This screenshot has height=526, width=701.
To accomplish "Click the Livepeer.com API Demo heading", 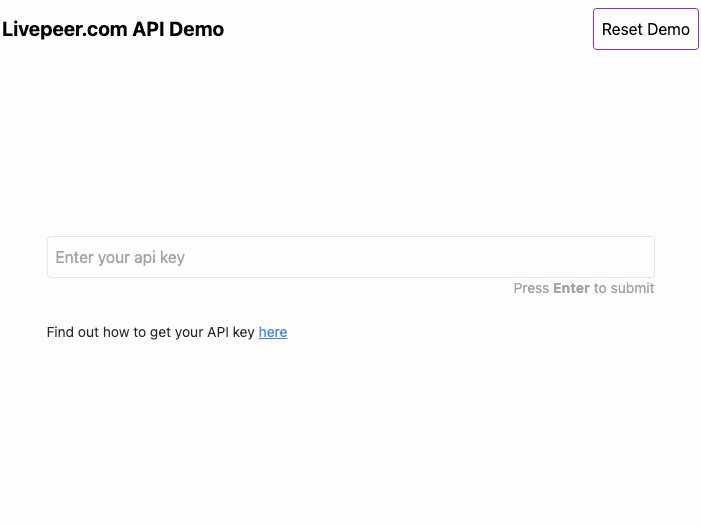I will (x=113, y=29).
